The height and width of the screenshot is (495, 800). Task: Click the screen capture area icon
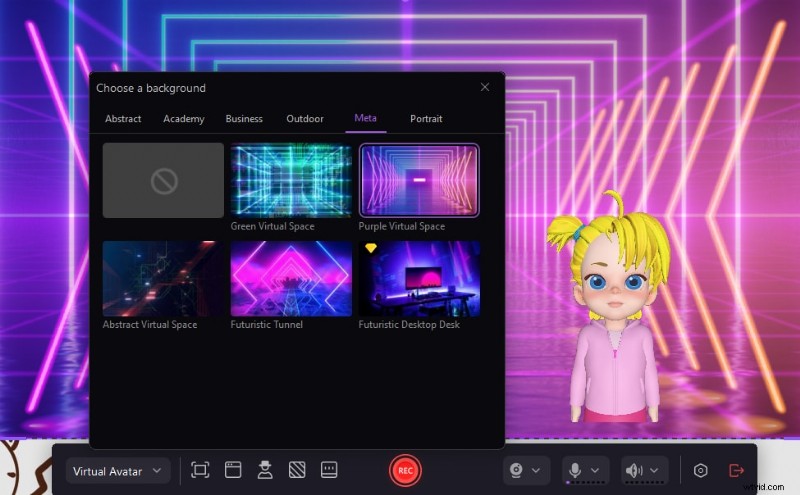tap(200, 470)
